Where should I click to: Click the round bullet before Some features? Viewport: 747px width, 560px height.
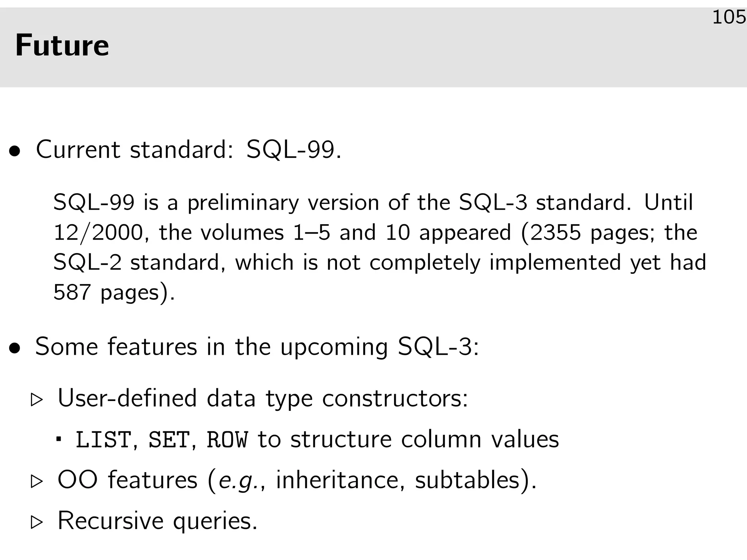click(15, 348)
